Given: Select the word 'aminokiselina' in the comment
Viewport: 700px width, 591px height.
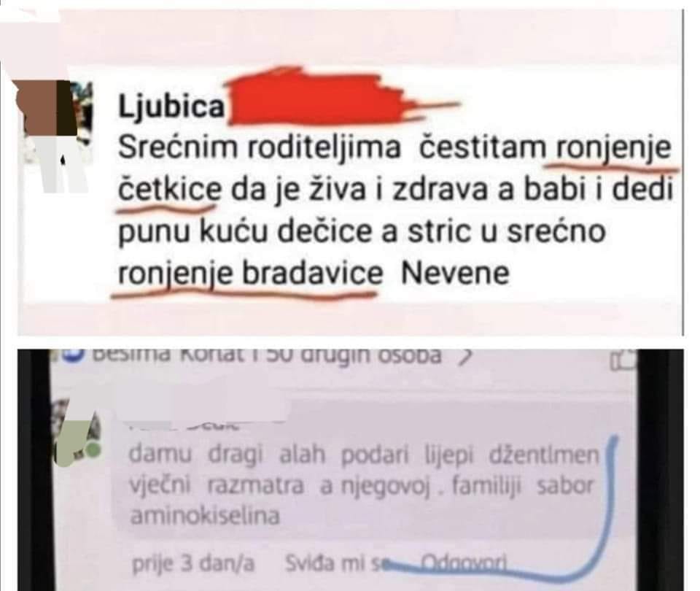Looking at the screenshot, I should [x=205, y=517].
